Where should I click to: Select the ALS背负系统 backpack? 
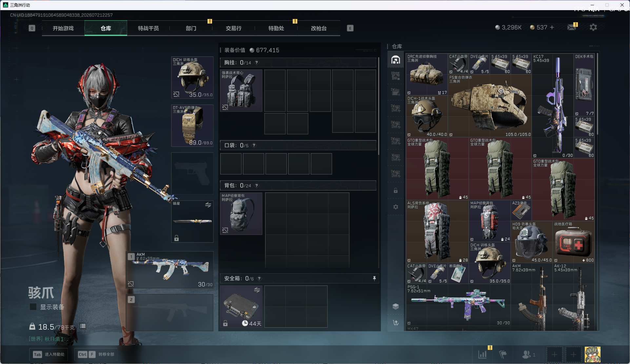pos(437,231)
